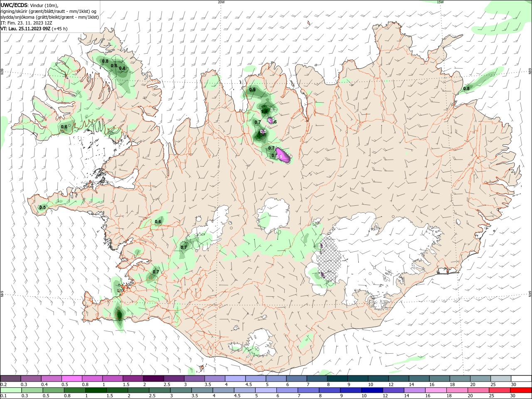The image size is (532, 399).
Task: Select the '4.5' label under the top legend row
Action: (x=249, y=384)
